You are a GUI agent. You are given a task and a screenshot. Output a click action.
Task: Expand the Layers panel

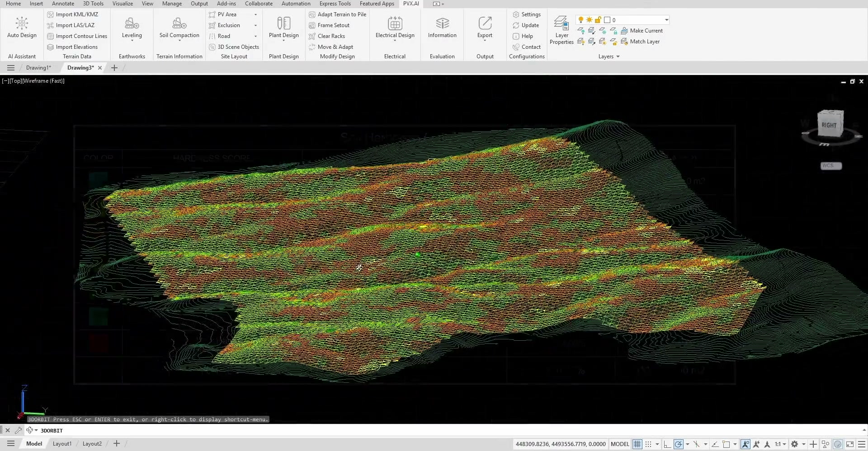tap(609, 56)
